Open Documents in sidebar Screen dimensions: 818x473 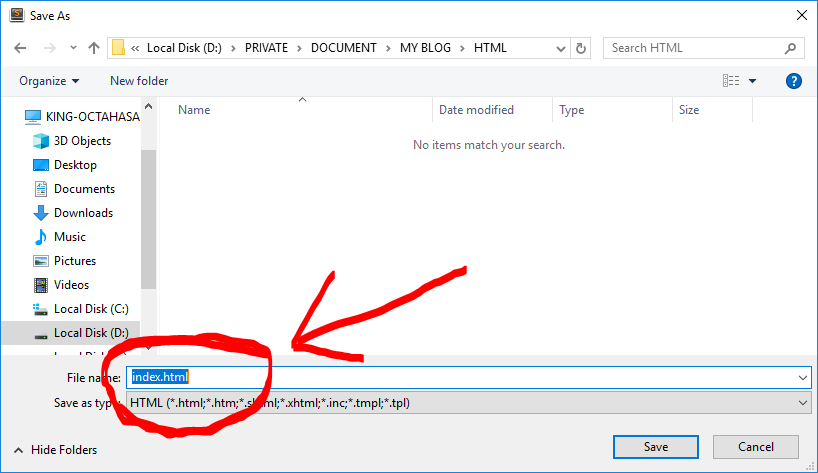(x=85, y=189)
